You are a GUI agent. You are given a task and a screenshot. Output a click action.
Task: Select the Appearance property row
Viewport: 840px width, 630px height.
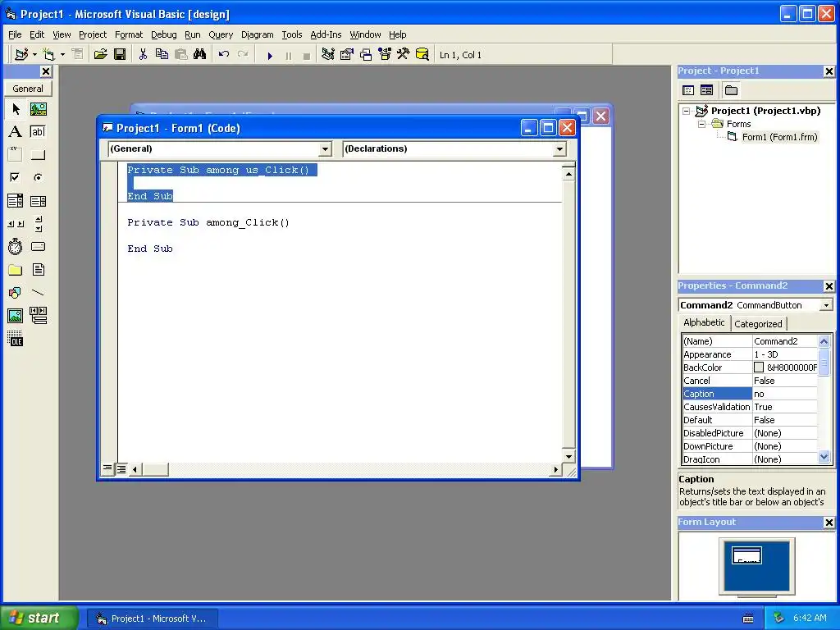pos(750,354)
